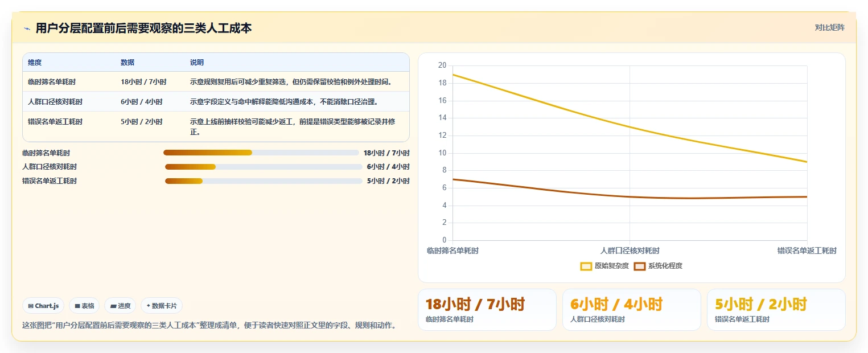Click the x-axis label 人群口径核对耗时
The width and height of the screenshot is (868, 353).
630,251
